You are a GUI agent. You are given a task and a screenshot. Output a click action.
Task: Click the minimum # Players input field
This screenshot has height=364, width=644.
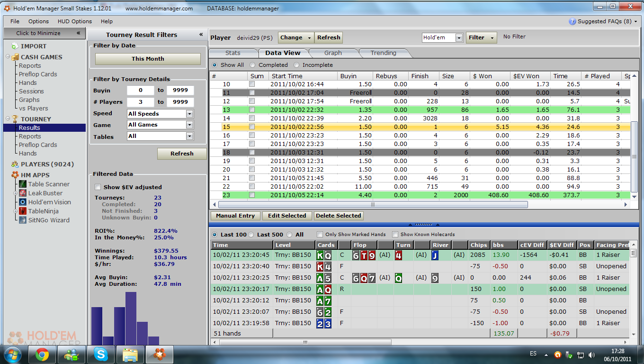pos(140,102)
